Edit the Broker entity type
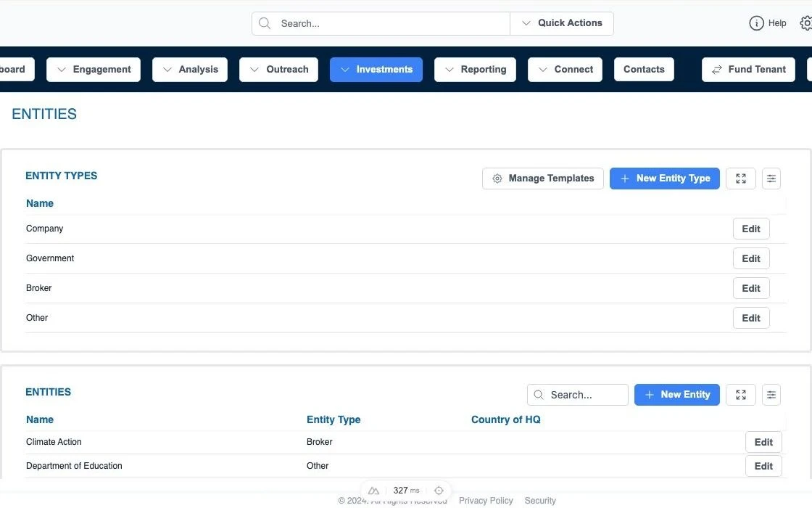The width and height of the screenshot is (812, 508). 751,288
